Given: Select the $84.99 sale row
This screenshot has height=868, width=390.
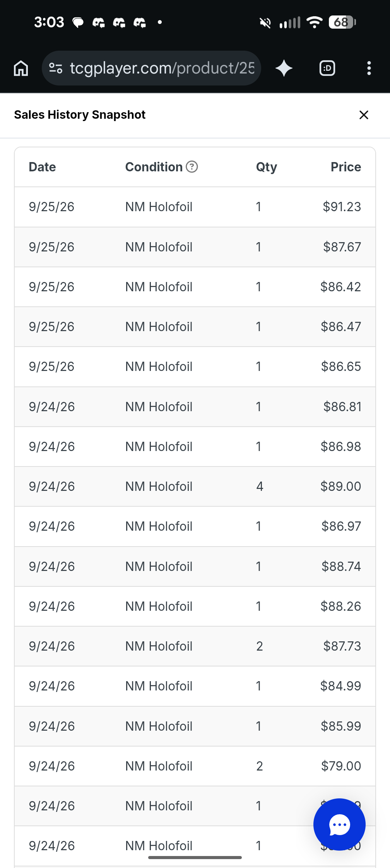Looking at the screenshot, I should click(x=195, y=686).
